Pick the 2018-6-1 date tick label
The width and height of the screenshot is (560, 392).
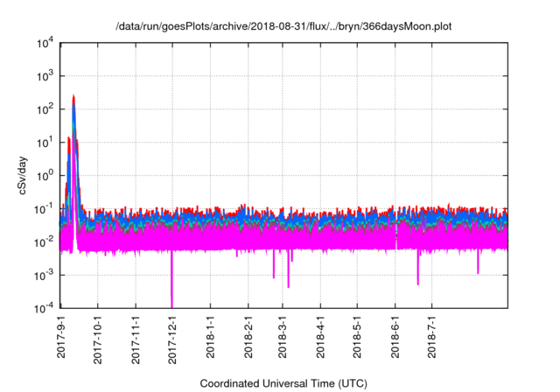[395, 337]
